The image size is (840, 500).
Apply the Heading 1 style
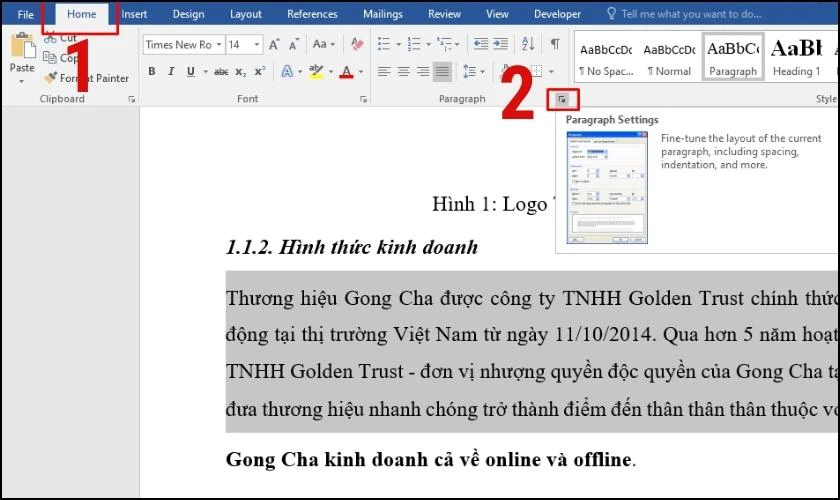point(797,57)
